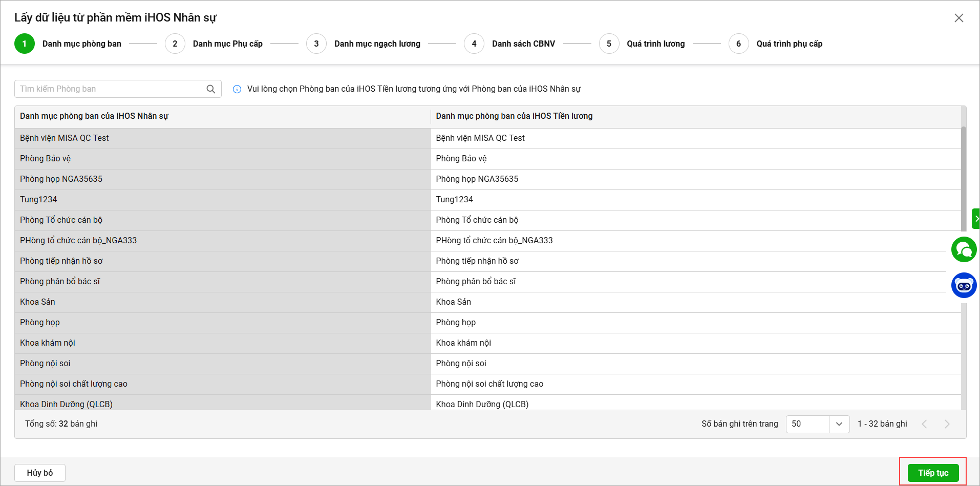Go to the next page arrow
980x486 pixels.
pyautogui.click(x=947, y=424)
